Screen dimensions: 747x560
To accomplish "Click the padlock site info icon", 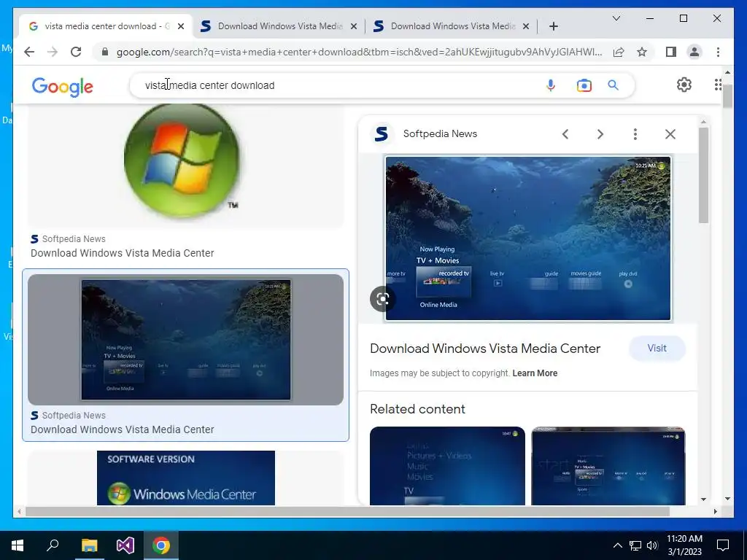I will [105, 52].
